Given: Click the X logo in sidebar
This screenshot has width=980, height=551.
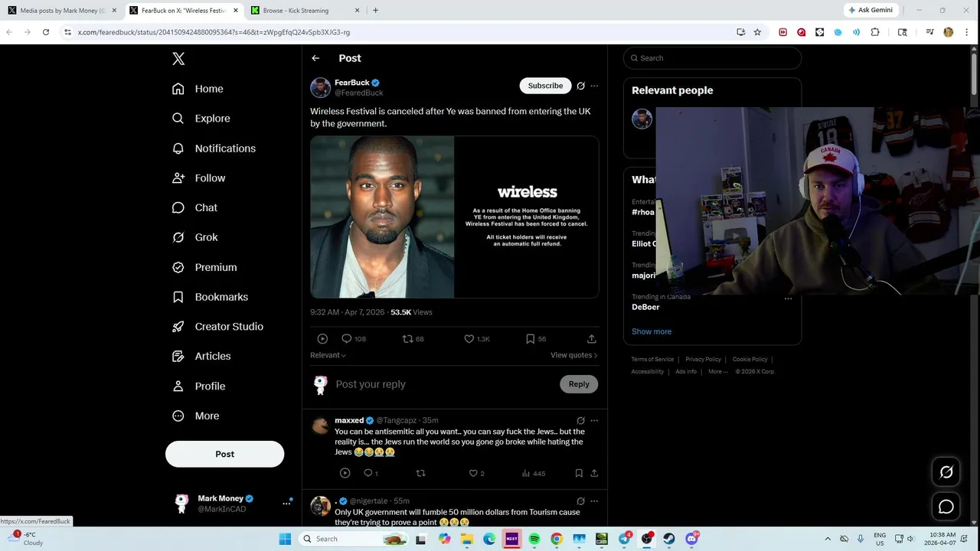Looking at the screenshot, I should point(178,59).
